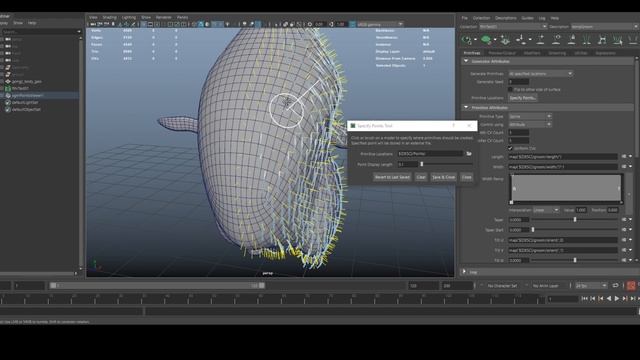The height and width of the screenshot is (360, 640).
Task: Open the Primitive Type dropdown
Action: 530,116
